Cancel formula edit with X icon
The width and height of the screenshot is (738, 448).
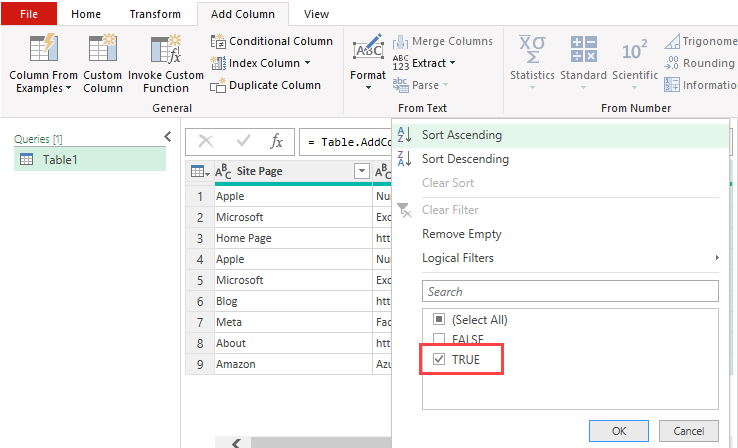[x=206, y=141]
